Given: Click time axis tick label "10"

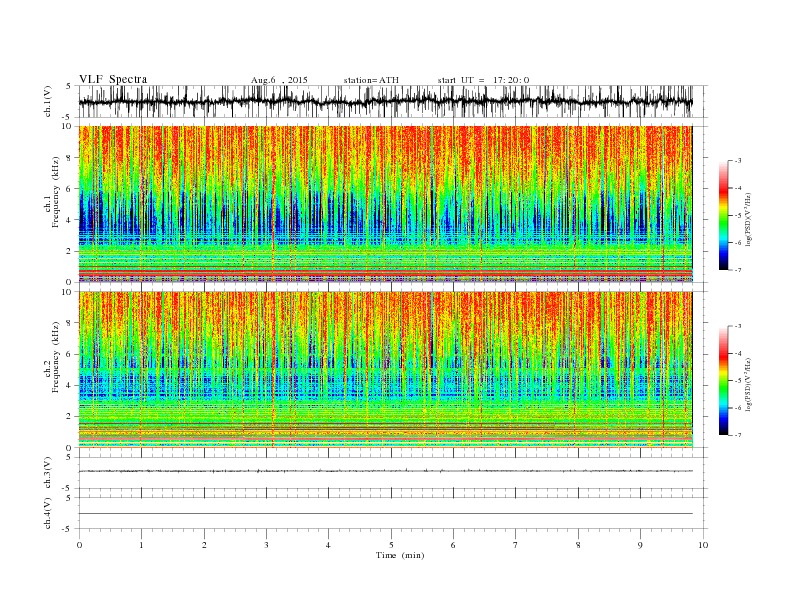Looking at the screenshot, I should (703, 545).
